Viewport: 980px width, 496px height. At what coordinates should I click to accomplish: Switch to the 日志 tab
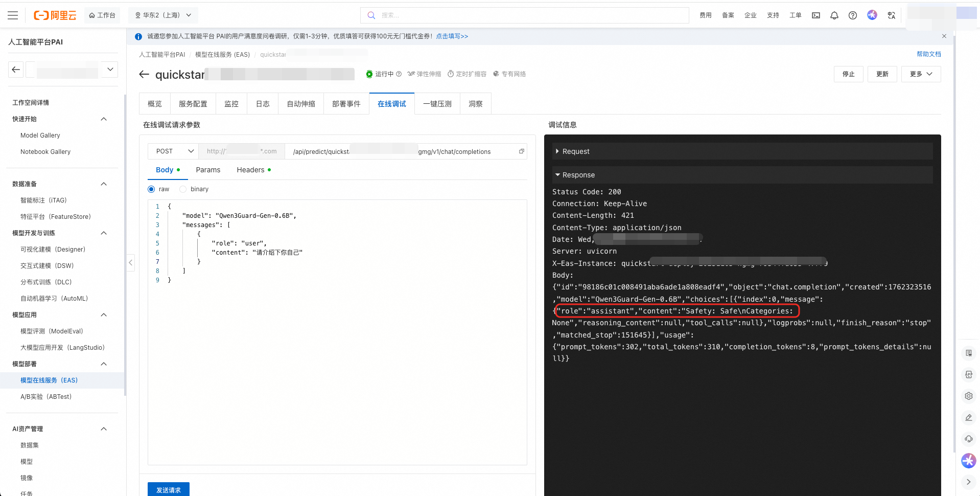point(263,104)
